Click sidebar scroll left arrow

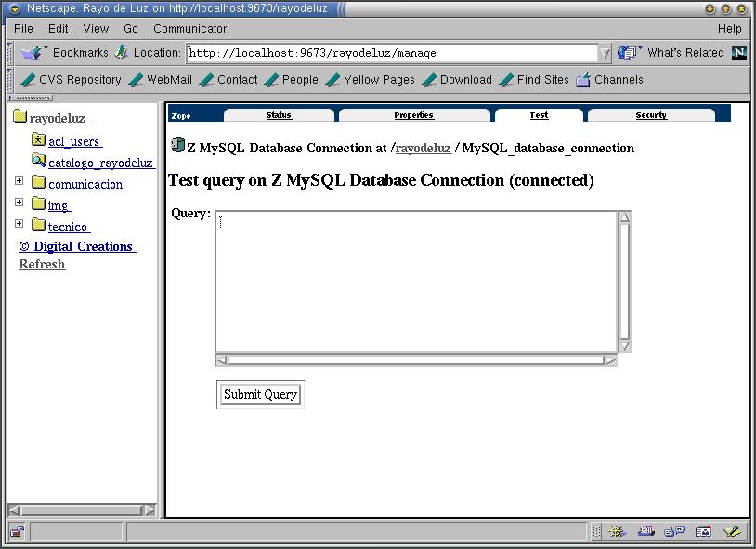tap(14, 510)
